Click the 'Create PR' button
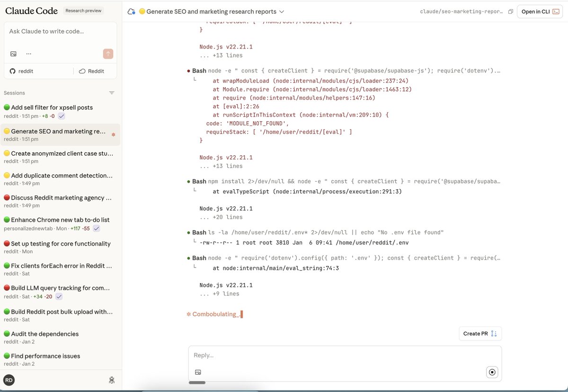 479,333
